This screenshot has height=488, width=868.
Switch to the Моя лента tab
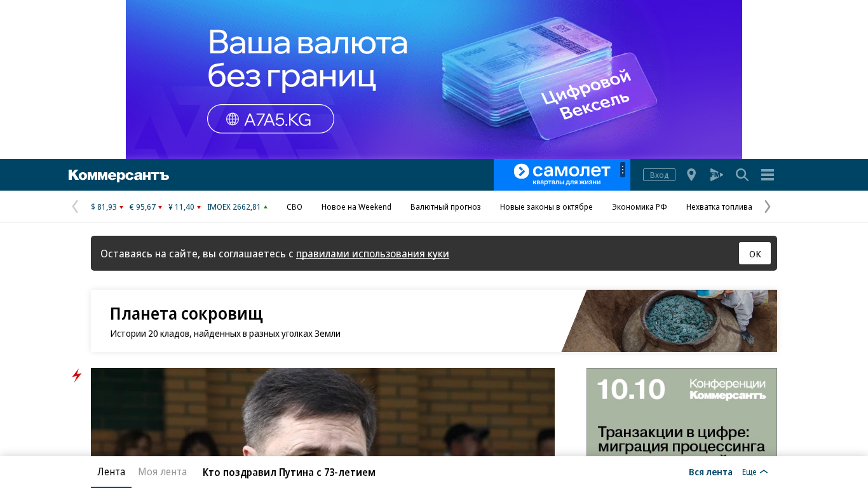pyautogui.click(x=163, y=471)
